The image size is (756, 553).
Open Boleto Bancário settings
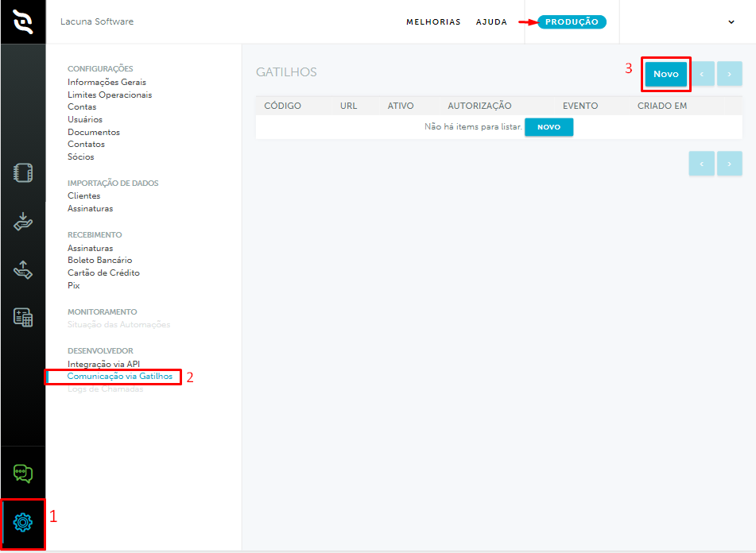[x=100, y=260]
